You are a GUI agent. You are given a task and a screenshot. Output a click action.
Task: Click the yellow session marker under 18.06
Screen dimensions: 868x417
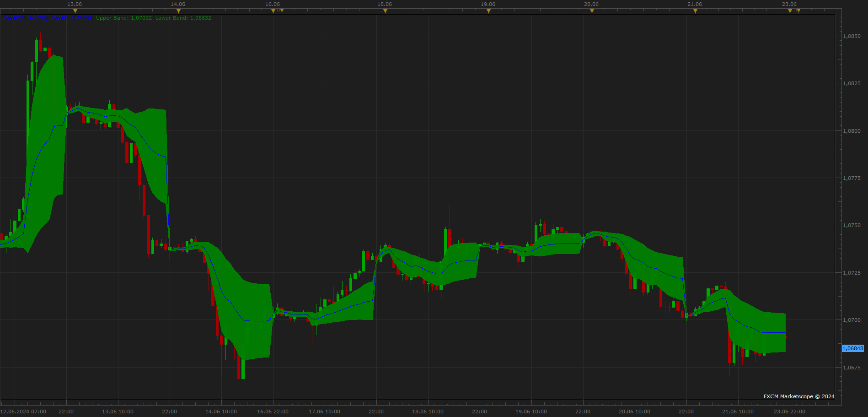[x=385, y=11]
